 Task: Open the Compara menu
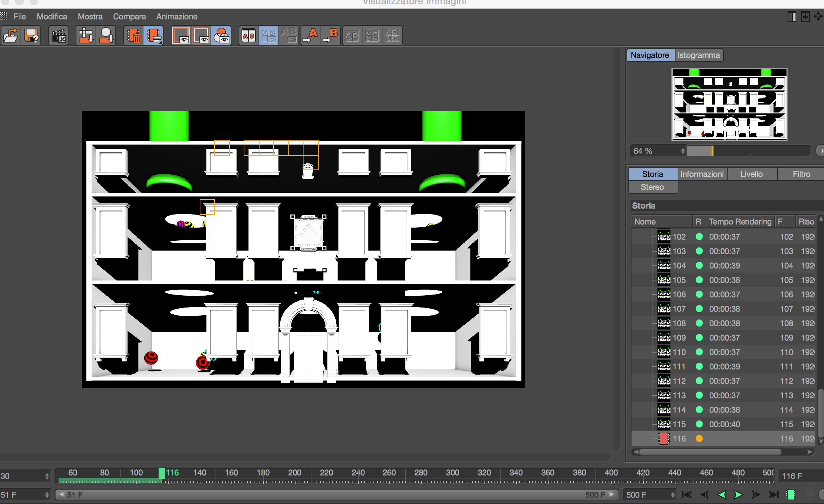129,17
